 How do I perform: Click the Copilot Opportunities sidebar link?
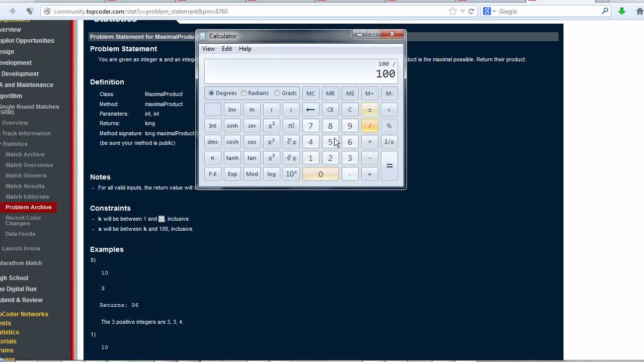click(27, 41)
